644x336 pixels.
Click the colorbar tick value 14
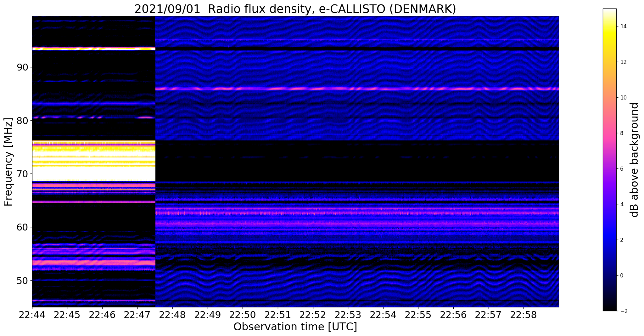pyautogui.click(x=623, y=26)
